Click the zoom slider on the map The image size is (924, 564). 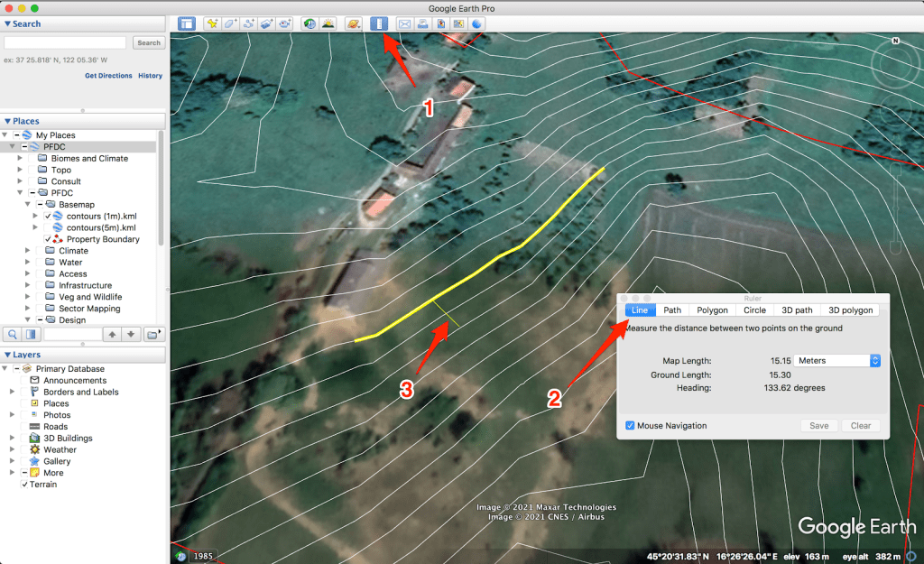coord(896,209)
